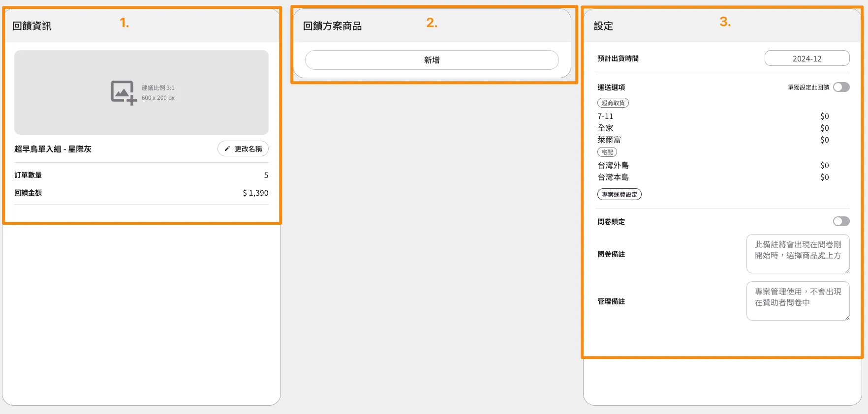Focus the 問卷備註 text area

pos(797,254)
